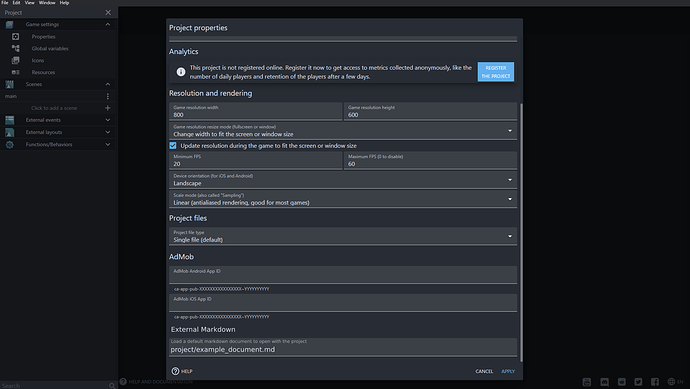Click the Maximum FPS field

tap(430, 161)
